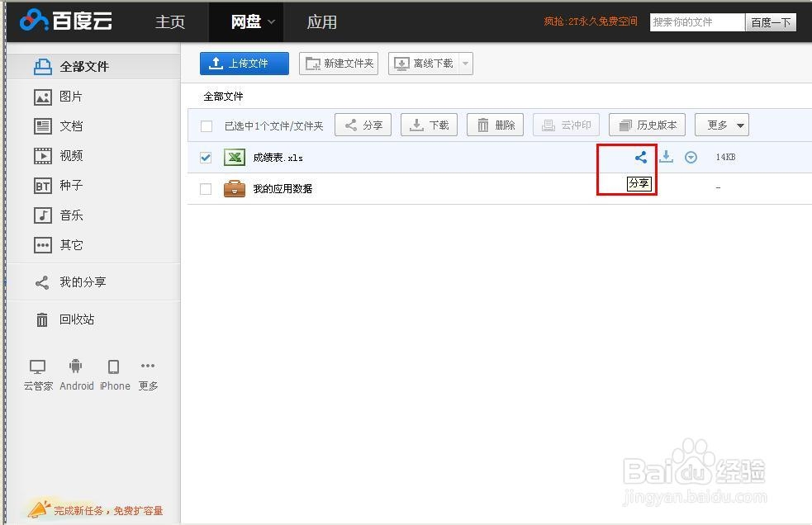The image size is (812, 525).
Task: Click the 云管家 monitor icon
Action: point(37,367)
